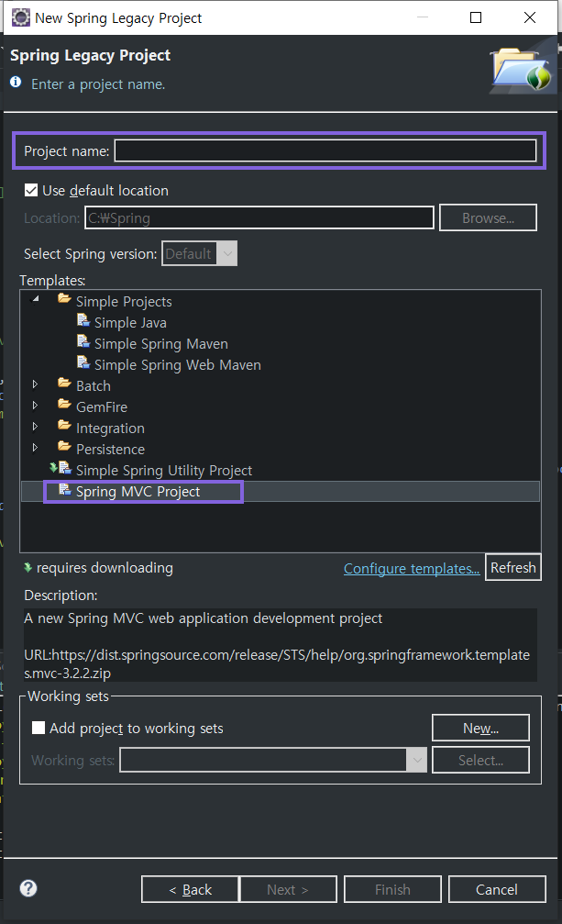Click the GemFire folder icon
562x924 pixels.
click(x=65, y=405)
